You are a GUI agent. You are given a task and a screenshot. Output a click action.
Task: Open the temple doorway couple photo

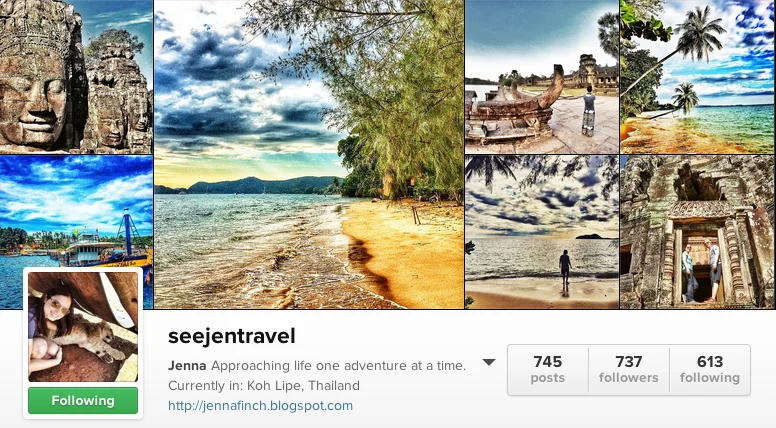[698, 232]
